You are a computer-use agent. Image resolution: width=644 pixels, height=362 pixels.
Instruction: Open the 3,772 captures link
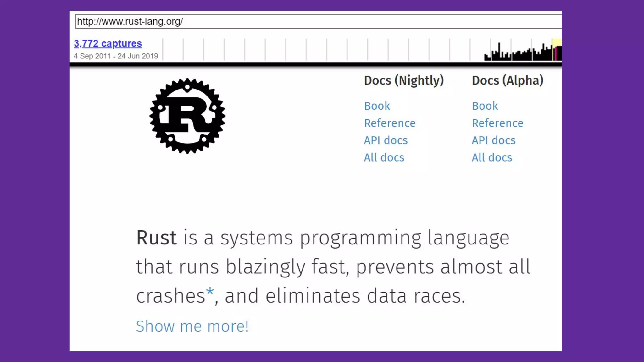[x=108, y=43]
